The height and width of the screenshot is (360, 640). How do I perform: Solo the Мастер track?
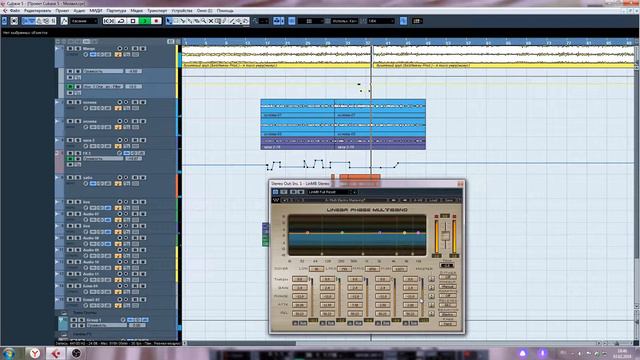[77, 49]
